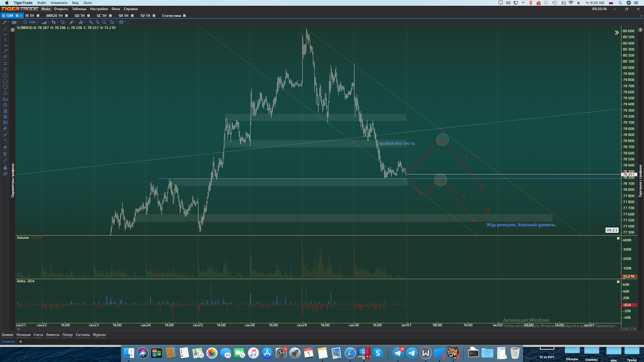The height and width of the screenshot is (362, 644).
Task: Toggle the square marker on Статистика tab
Action: pos(184,16)
